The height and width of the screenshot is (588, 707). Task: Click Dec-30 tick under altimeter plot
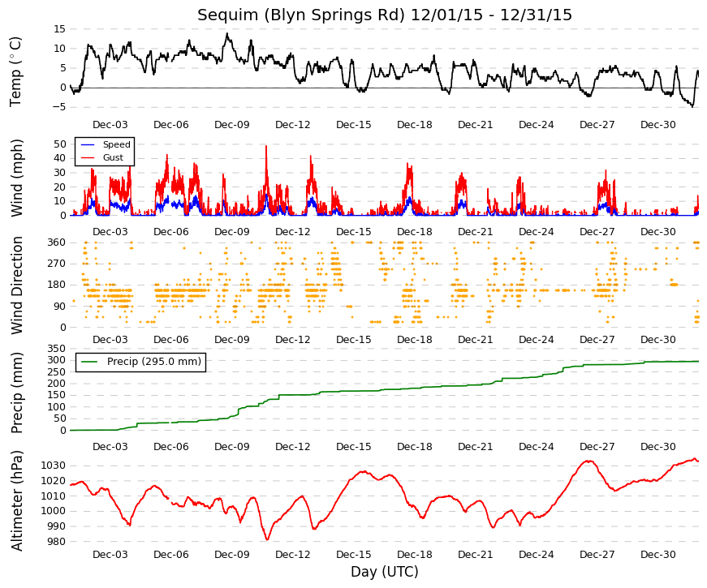(x=657, y=555)
